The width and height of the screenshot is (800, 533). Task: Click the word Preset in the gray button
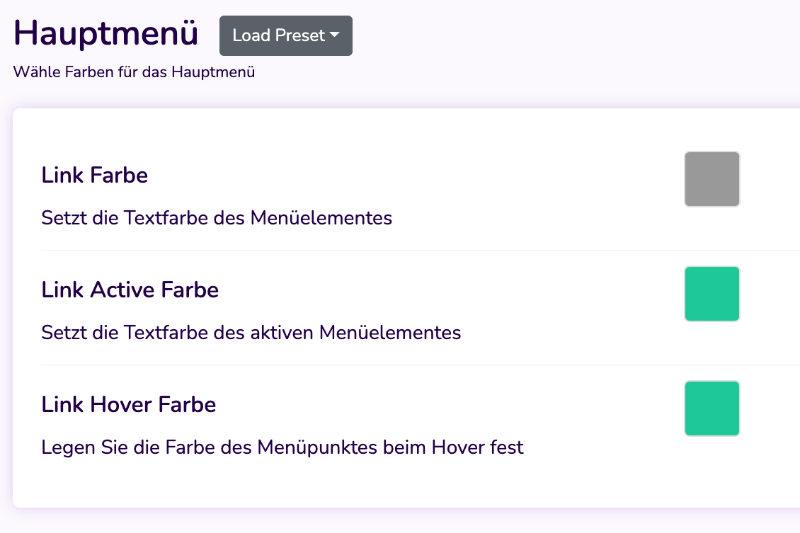point(300,35)
